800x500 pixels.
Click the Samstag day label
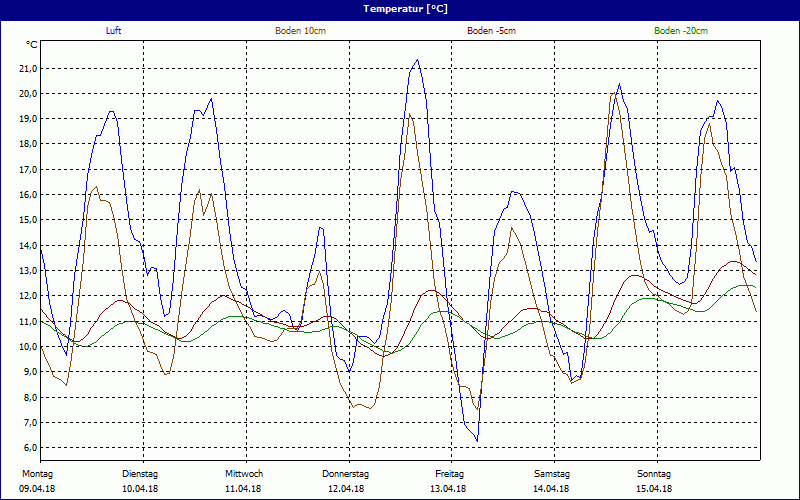[552, 473]
